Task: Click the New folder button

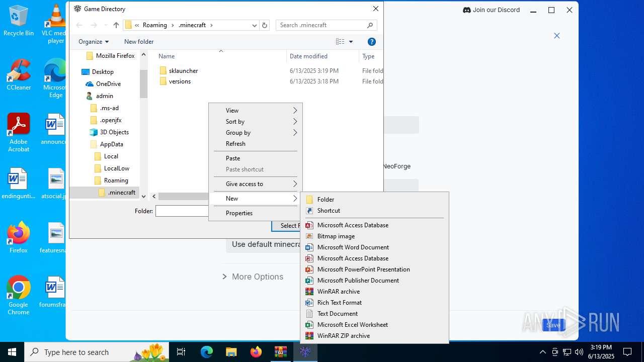Action: pyautogui.click(x=139, y=42)
